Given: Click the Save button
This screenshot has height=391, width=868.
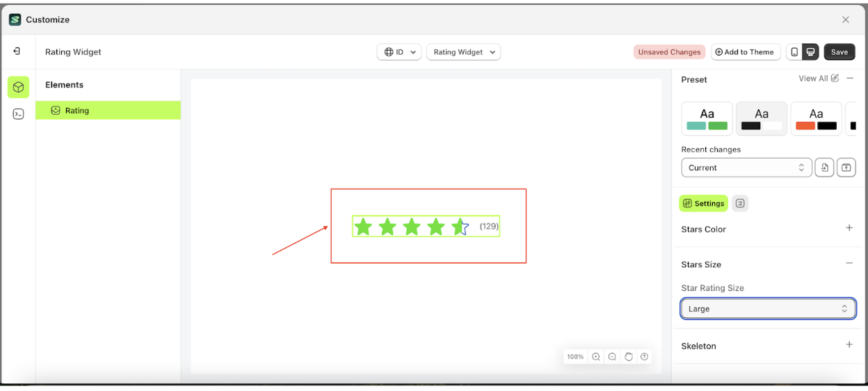Looking at the screenshot, I should [839, 52].
